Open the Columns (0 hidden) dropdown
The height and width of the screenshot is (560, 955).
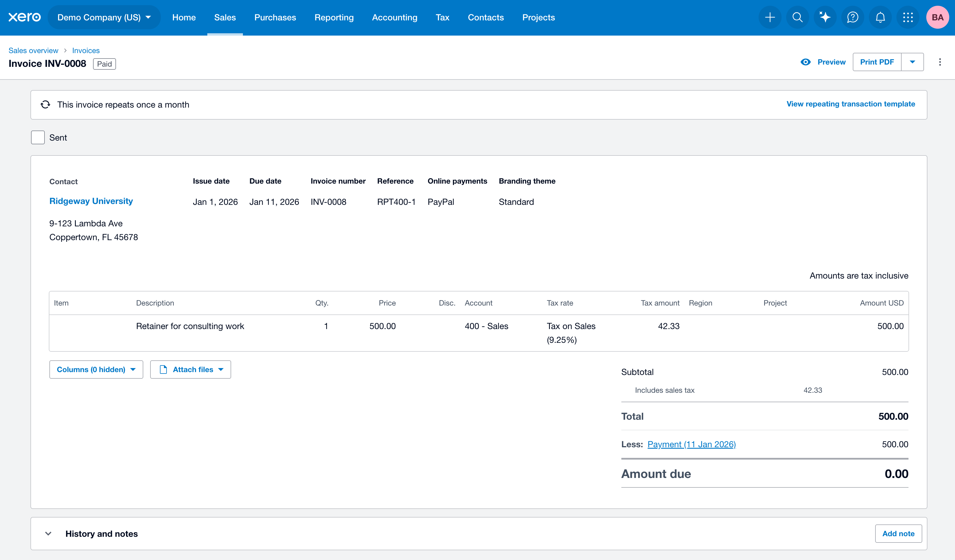coord(96,370)
